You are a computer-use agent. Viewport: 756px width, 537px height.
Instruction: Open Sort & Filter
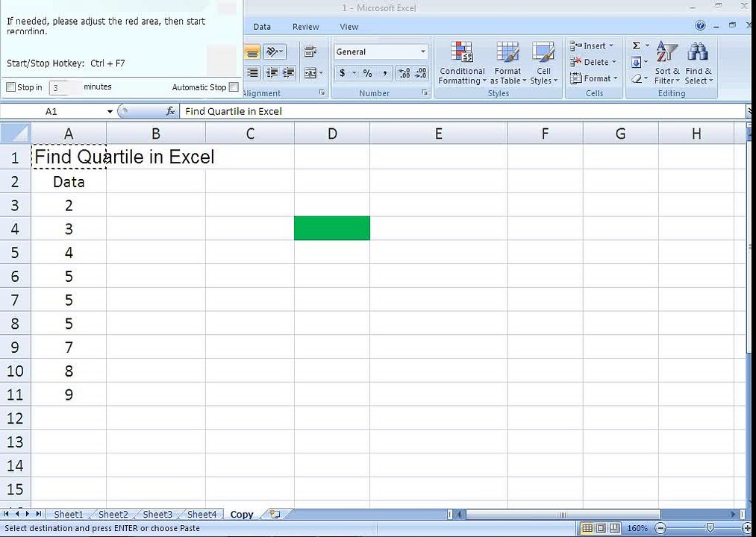(667, 63)
